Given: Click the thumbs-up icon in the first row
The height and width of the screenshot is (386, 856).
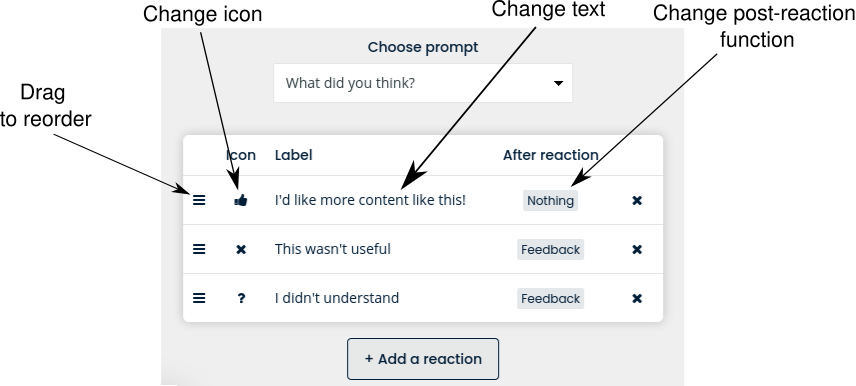Looking at the screenshot, I should (241, 200).
